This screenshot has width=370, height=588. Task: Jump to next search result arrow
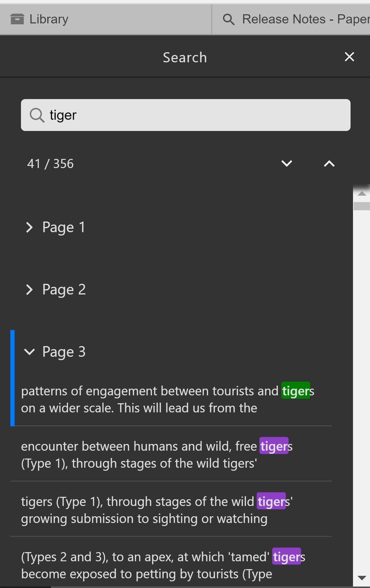[x=286, y=164]
